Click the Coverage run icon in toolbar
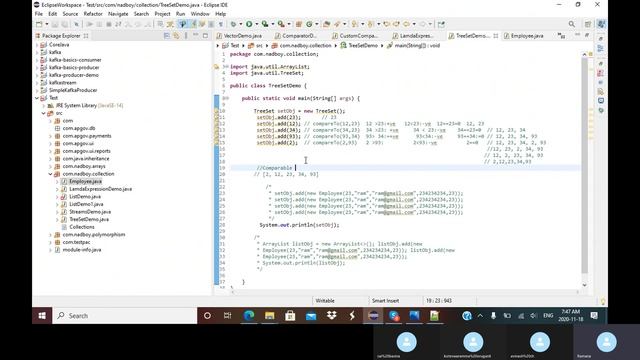The width and height of the screenshot is (640, 360). [265, 24]
